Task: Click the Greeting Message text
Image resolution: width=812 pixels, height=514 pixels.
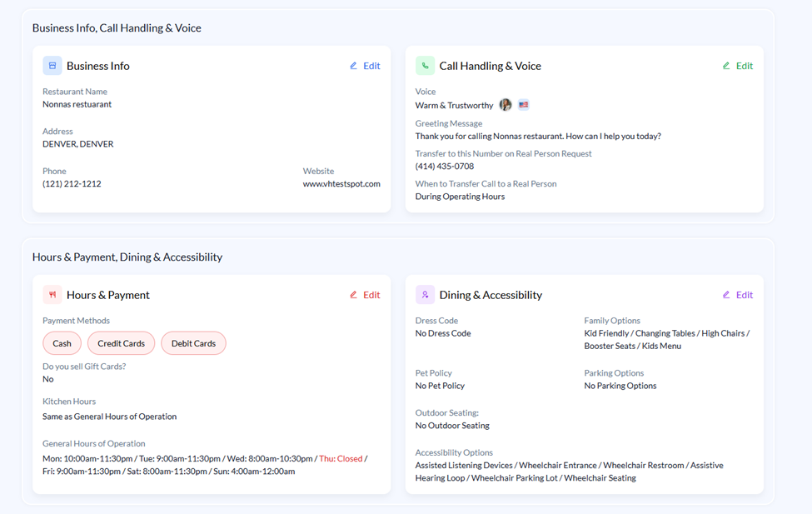Action: tap(538, 137)
